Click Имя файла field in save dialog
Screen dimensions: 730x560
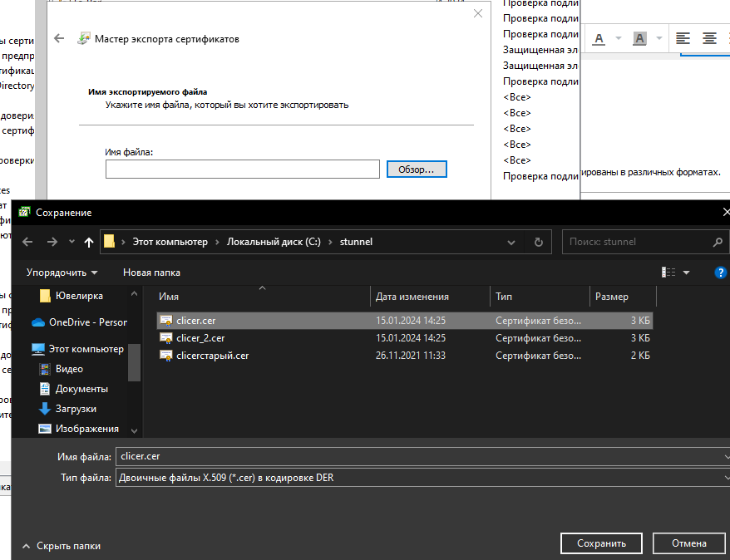pos(422,456)
